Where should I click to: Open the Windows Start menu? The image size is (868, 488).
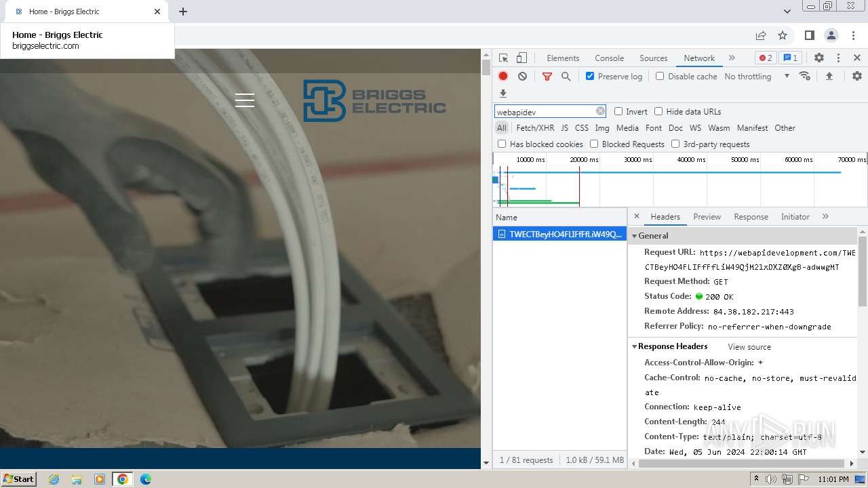pyautogui.click(x=18, y=479)
